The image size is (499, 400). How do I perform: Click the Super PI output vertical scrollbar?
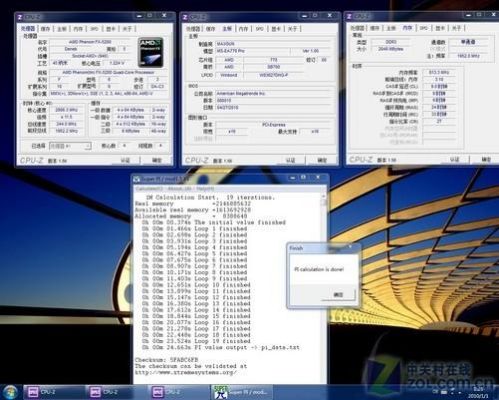[323, 287]
